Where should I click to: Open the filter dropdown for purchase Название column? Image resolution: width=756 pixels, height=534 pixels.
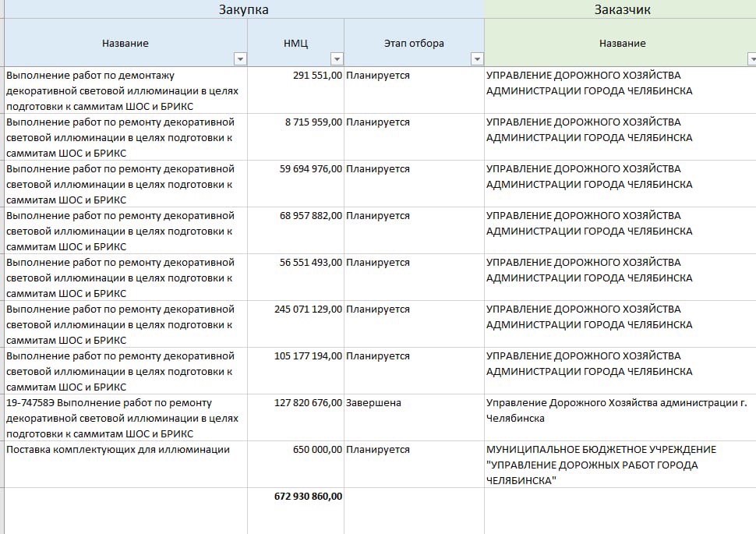tap(239, 58)
